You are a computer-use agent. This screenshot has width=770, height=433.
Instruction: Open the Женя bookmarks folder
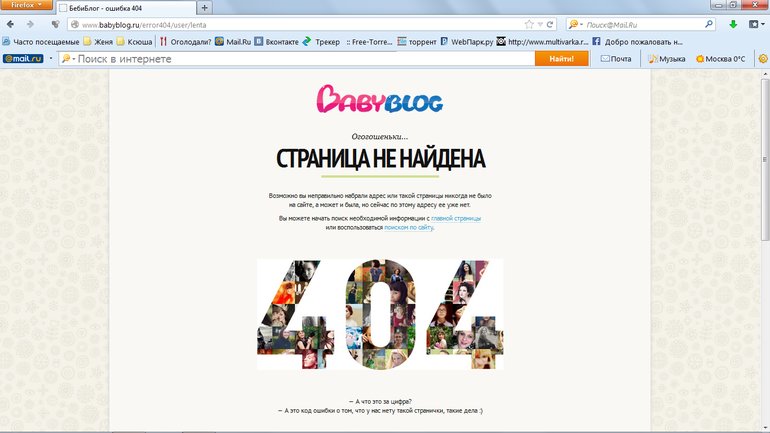pyautogui.click(x=98, y=42)
